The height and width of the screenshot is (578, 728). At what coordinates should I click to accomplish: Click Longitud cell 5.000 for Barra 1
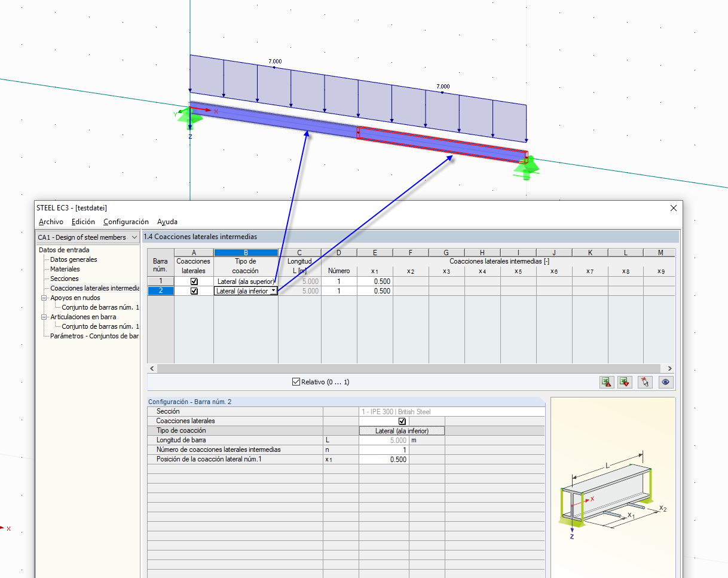299,282
